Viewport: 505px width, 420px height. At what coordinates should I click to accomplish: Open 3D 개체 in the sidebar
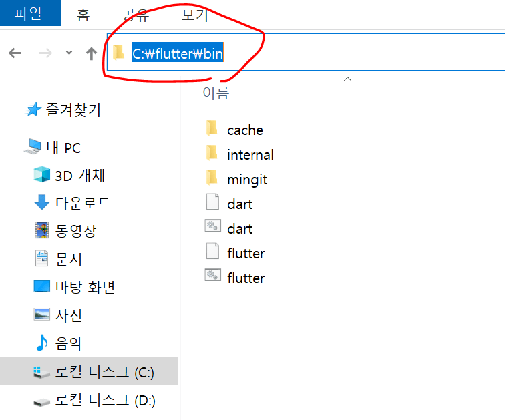(80, 176)
